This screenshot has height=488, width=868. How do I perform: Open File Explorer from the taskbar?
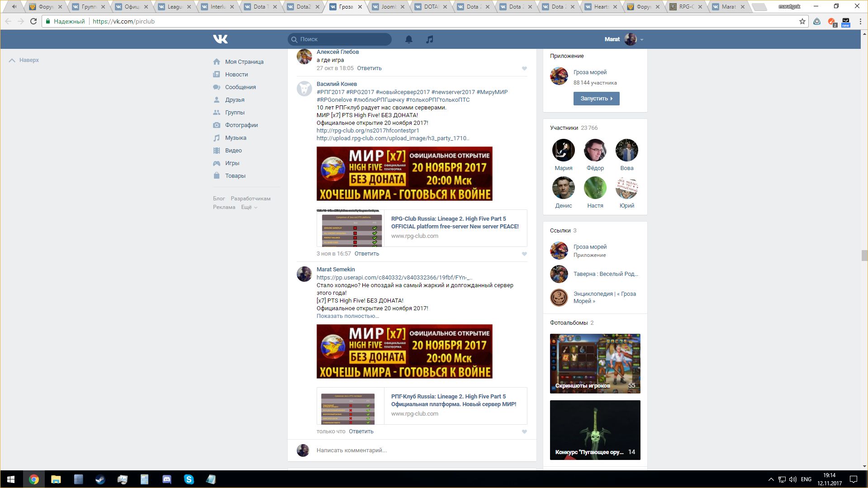pos(56,479)
